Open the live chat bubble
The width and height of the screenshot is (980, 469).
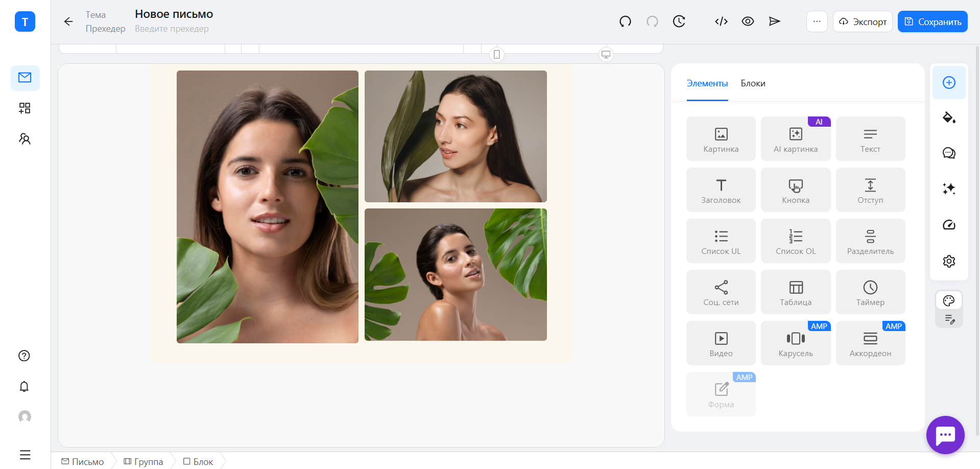945,435
